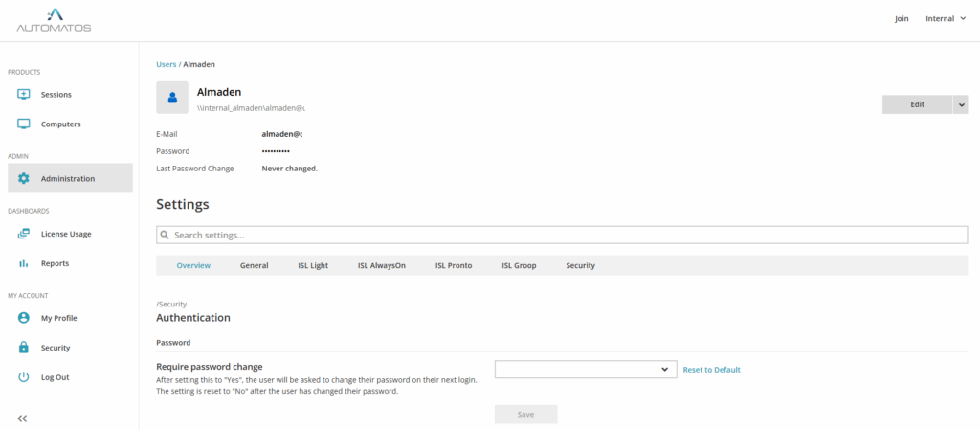Click the Security padlock icon

(23, 348)
